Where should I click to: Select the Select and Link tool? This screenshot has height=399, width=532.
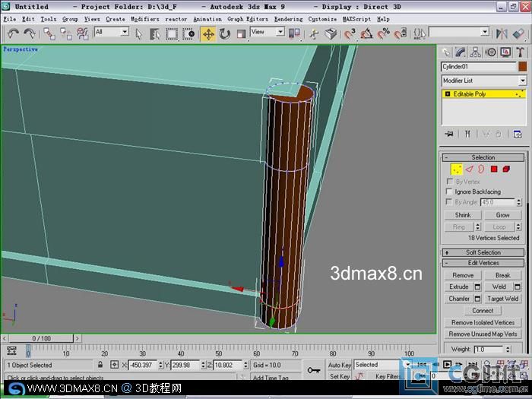(x=49, y=34)
